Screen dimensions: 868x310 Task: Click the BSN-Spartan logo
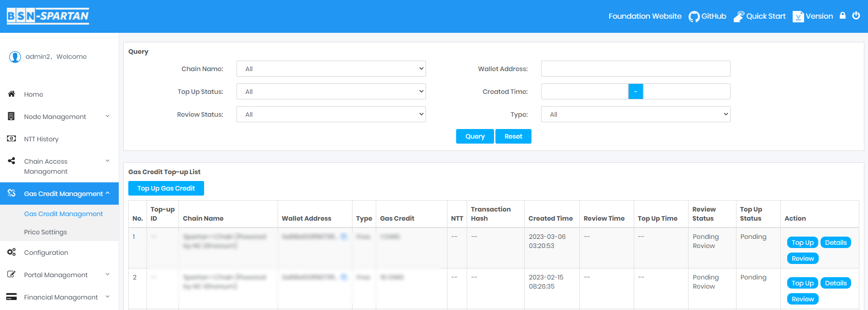pos(48,16)
